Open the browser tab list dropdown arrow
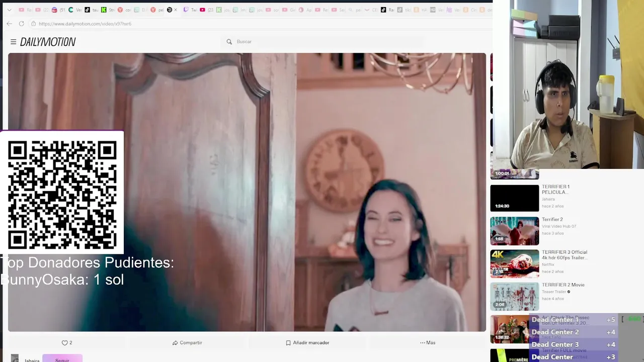This screenshot has width=644, height=362. click(9, 10)
